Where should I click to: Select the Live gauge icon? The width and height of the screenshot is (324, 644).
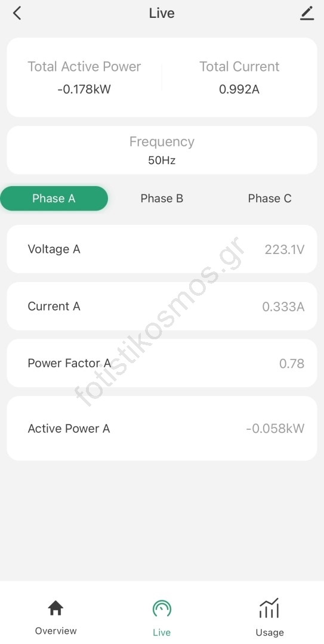click(162, 608)
